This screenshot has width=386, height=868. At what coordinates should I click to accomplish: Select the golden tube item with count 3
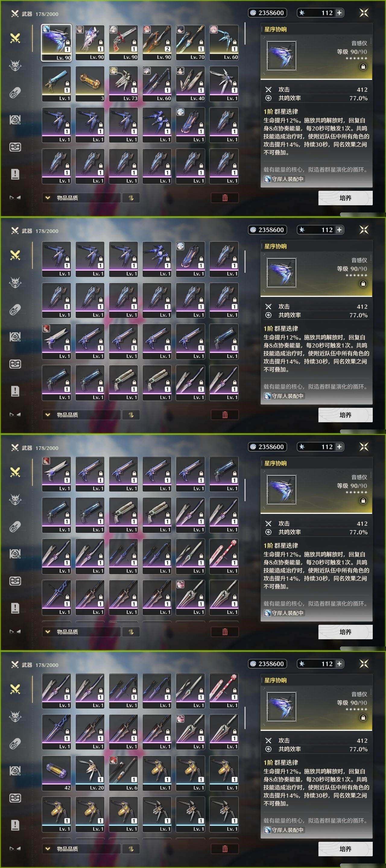coord(90,84)
